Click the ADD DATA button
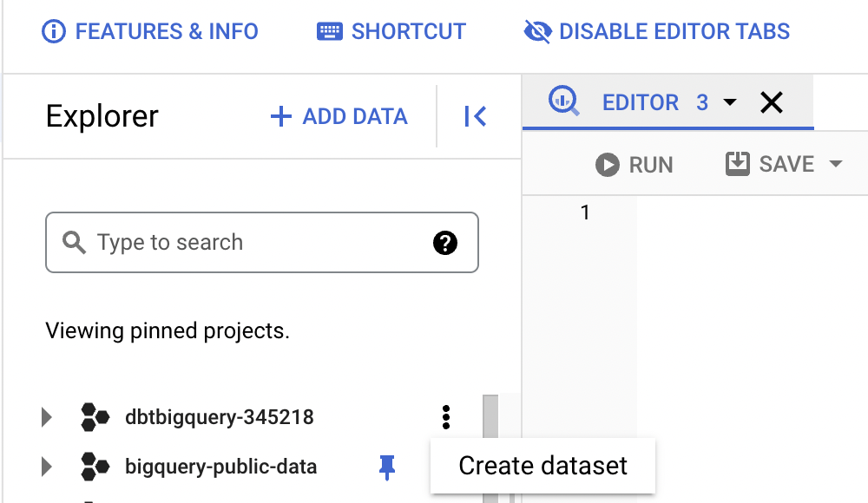868x503 pixels. (339, 116)
